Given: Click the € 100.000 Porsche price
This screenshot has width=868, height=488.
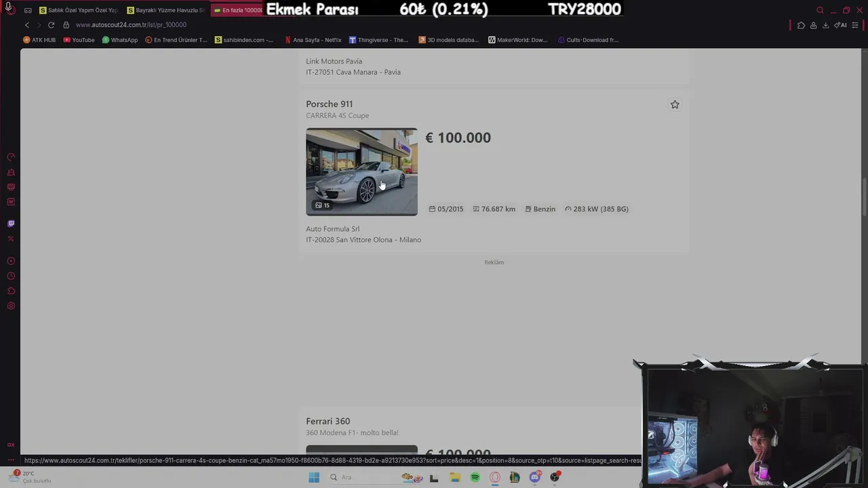Looking at the screenshot, I should tap(458, 138).
